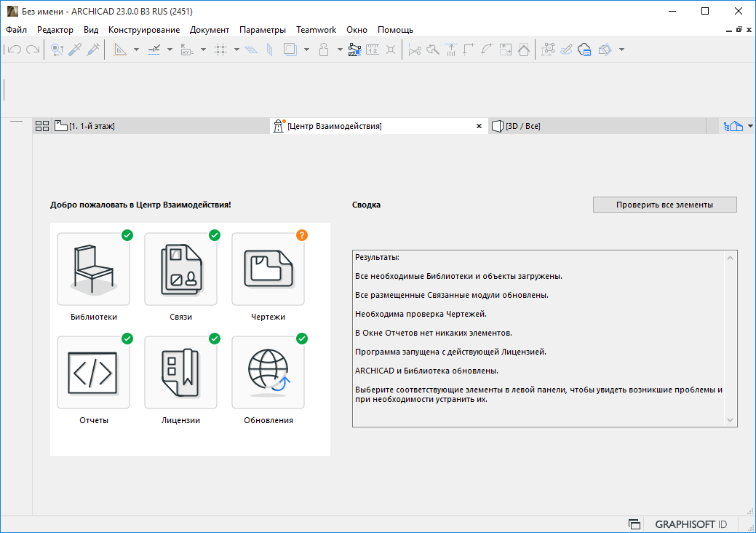This screenshot has height=533, width=756.
Task: Open the Редактор menu
Action: 55,30
